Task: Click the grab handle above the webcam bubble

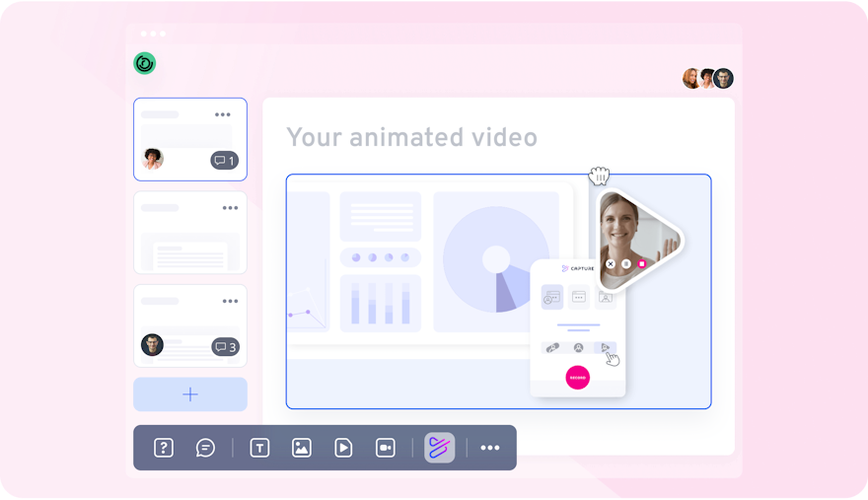Action: tap(599, 177)
